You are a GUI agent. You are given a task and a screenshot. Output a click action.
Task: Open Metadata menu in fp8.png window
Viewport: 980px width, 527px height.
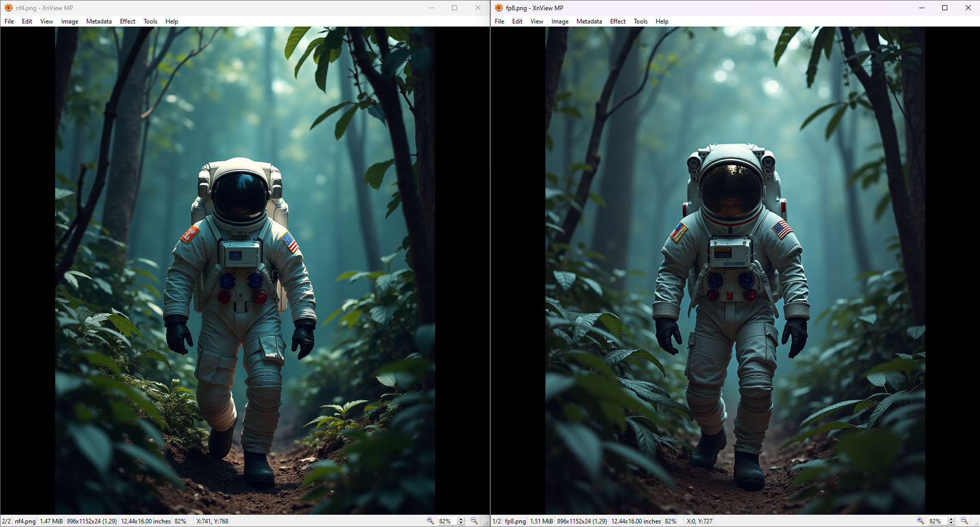point(589,21)
